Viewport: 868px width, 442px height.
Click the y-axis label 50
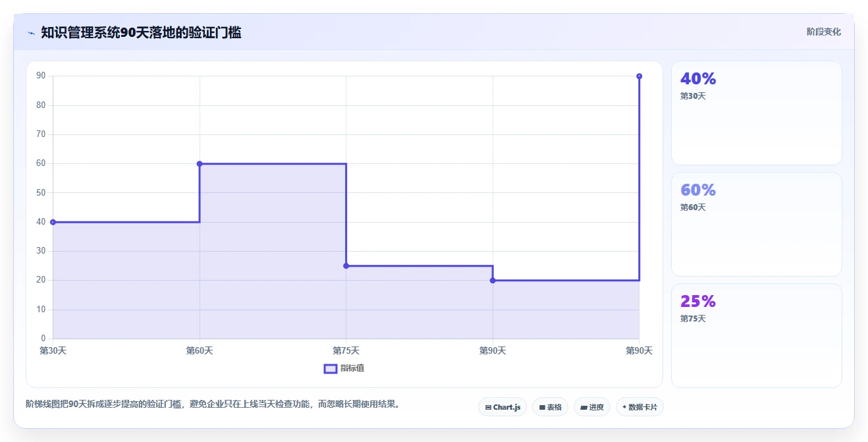coord(41,192)
